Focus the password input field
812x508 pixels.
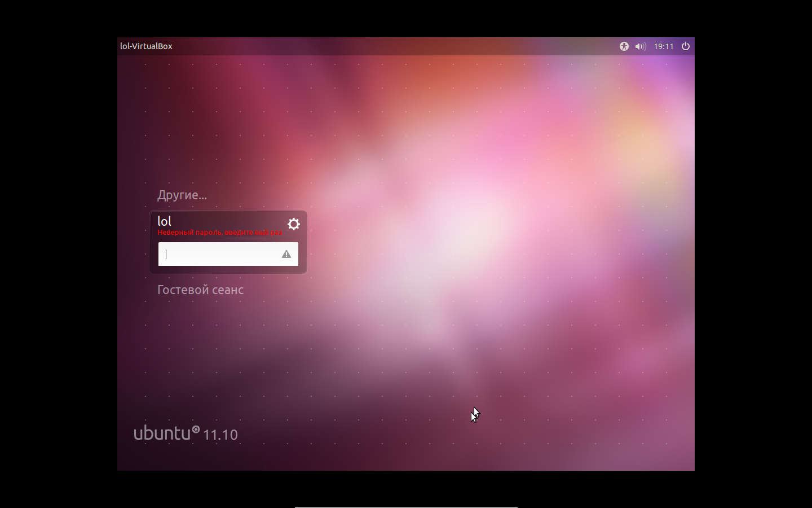[228, 254]
